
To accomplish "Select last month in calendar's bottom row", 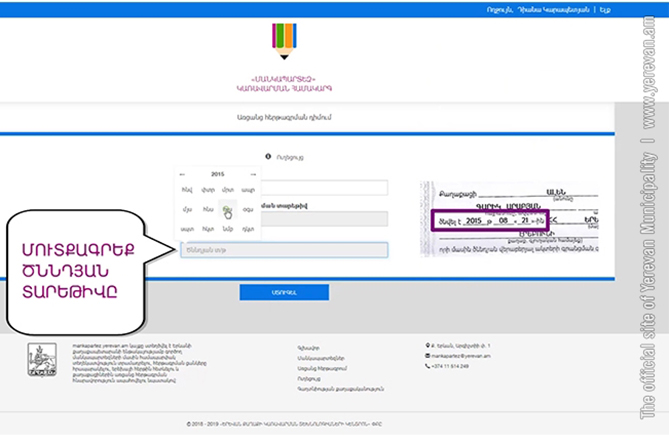I will tap(247, 229).
